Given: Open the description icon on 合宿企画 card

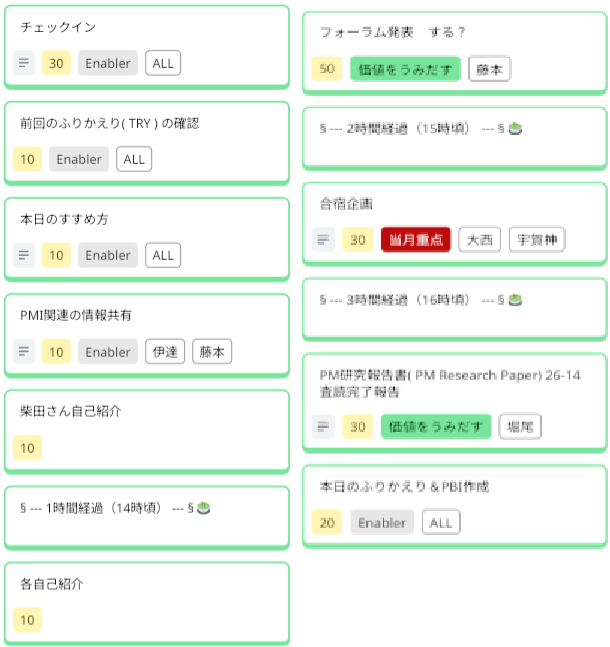Looking at the screenshot, I should click(322, 240).
